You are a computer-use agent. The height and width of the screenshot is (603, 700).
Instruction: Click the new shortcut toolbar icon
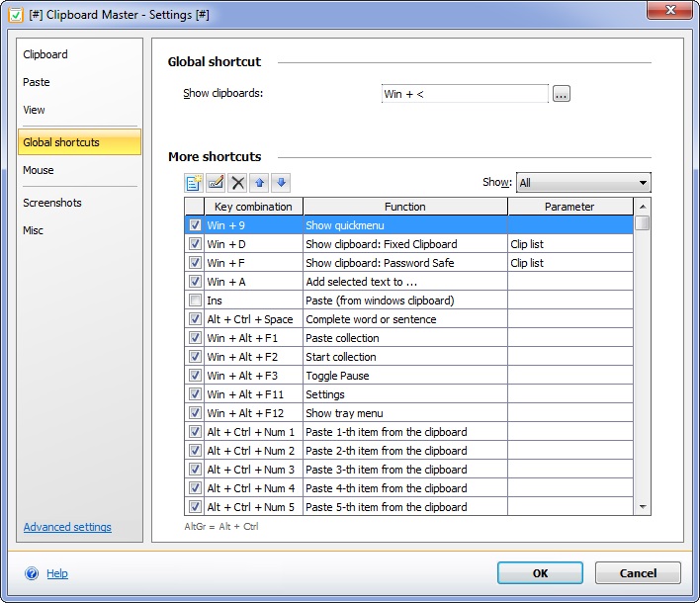[194, 183]
